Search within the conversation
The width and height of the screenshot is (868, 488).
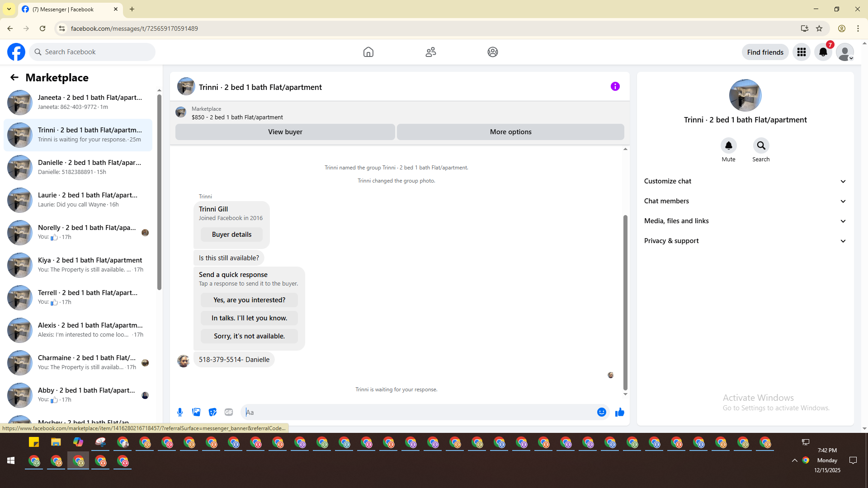tap(761, 146)
